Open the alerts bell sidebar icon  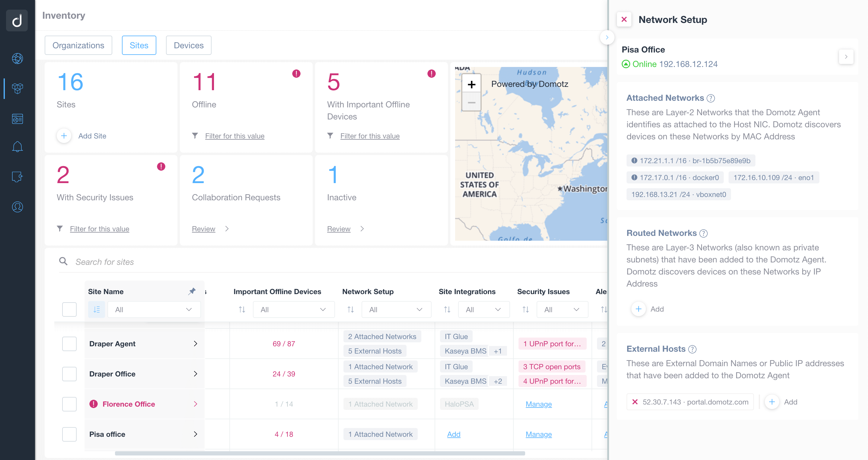[x=17, y=147]
